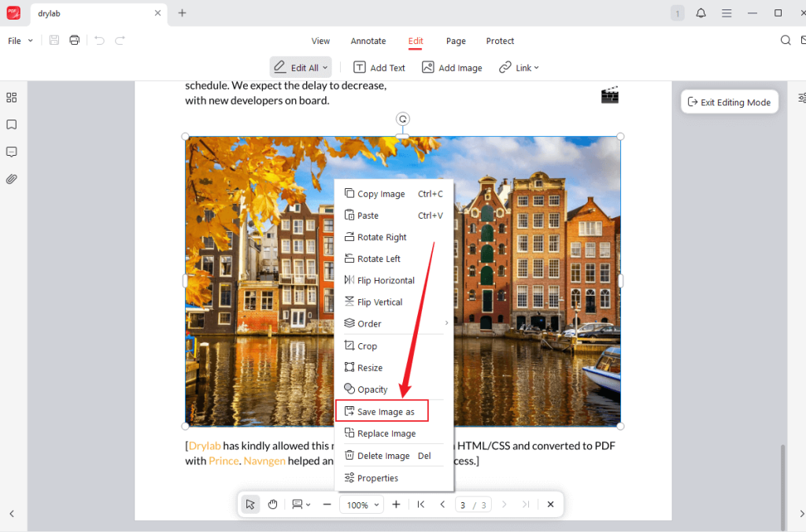The image size is (806, 532).
Task: Switch to the Annotate tab
Action: coord(368,40)
